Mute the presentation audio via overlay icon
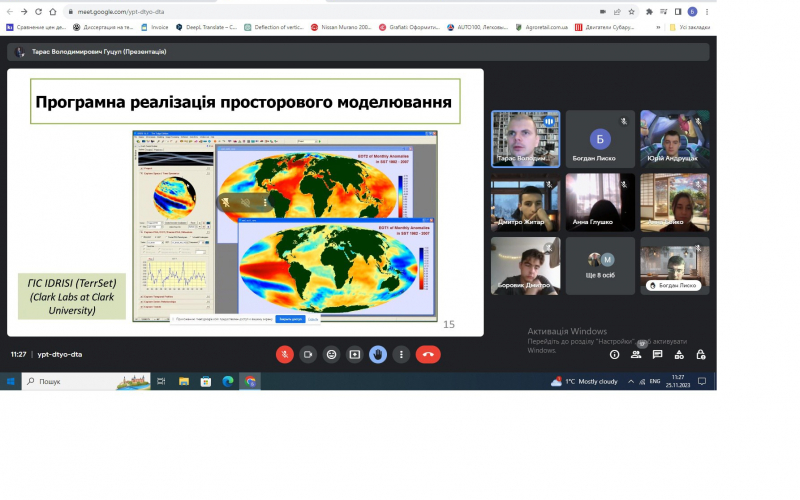800x500 pixels. point(245,203)
